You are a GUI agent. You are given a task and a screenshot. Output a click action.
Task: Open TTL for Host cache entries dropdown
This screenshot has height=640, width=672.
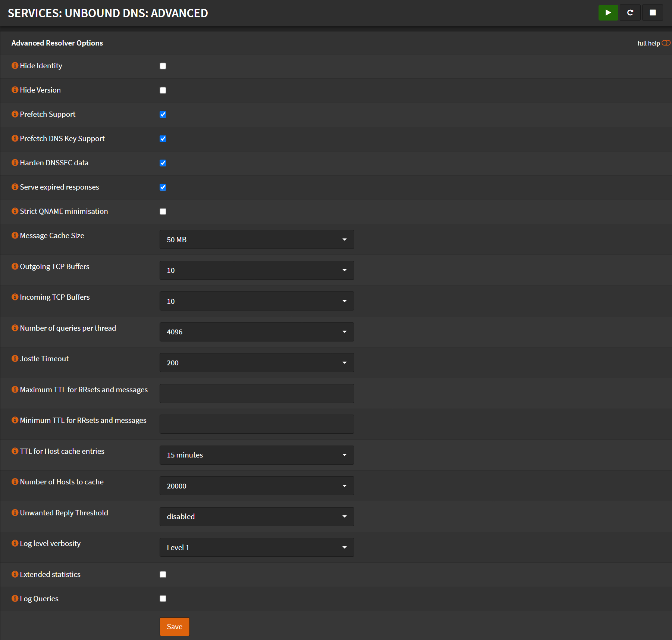coord(257,455)
